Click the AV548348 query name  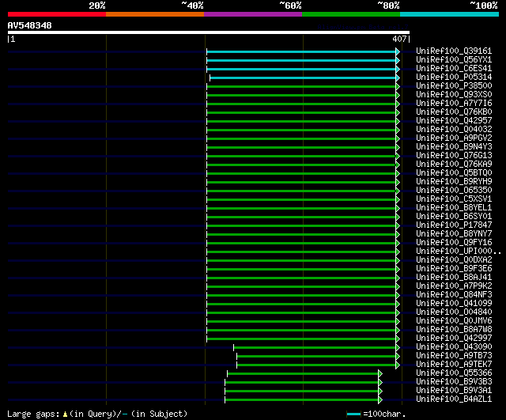click(30, 25)
